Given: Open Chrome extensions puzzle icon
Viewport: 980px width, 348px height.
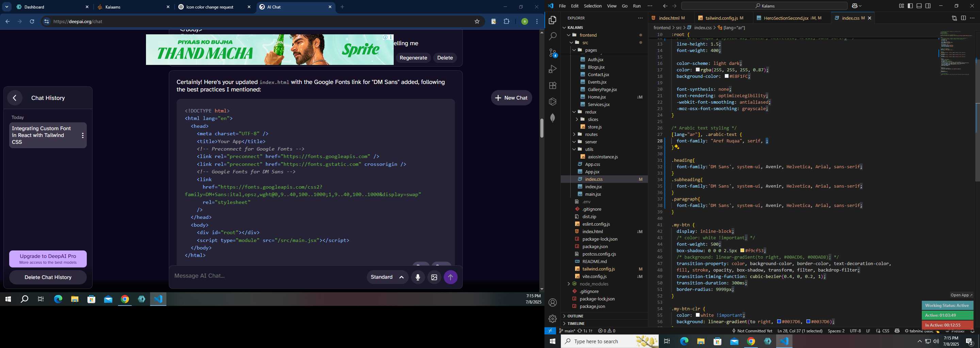Looking at the screenshot, I should coord(506,22).
